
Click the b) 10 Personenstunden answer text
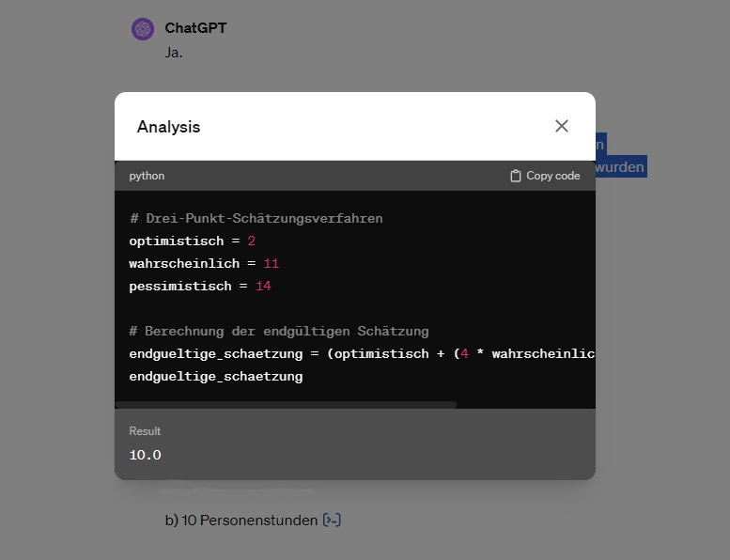point(241,520)
